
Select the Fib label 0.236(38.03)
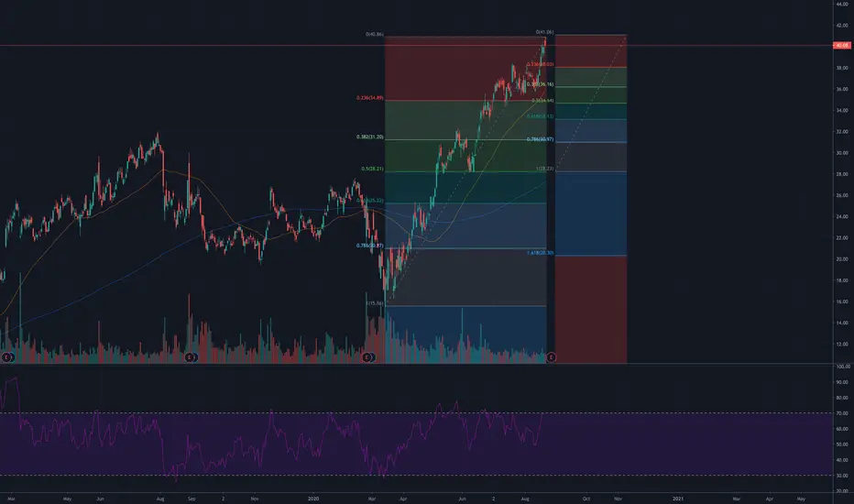point(540,64)
